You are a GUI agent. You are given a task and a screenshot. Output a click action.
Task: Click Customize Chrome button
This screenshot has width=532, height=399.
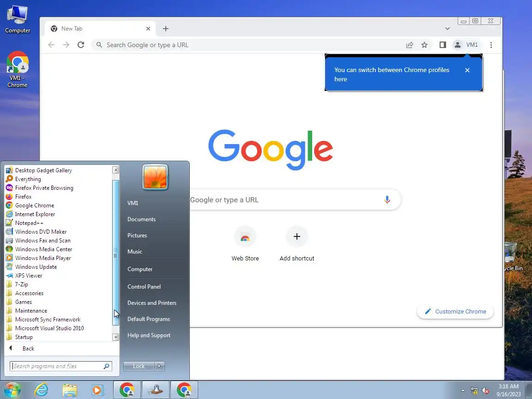(x=455, y=311)
